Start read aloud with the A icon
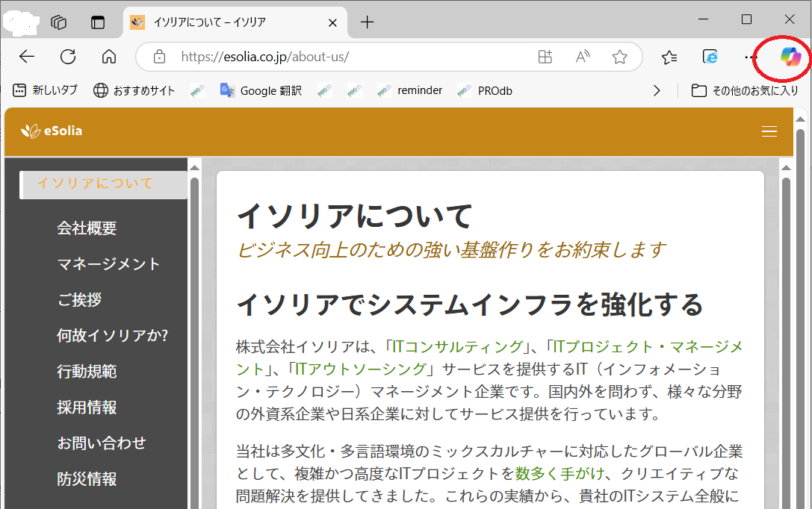Image resolution: width=812 pixels, height=509 pixels. point(582,56)
